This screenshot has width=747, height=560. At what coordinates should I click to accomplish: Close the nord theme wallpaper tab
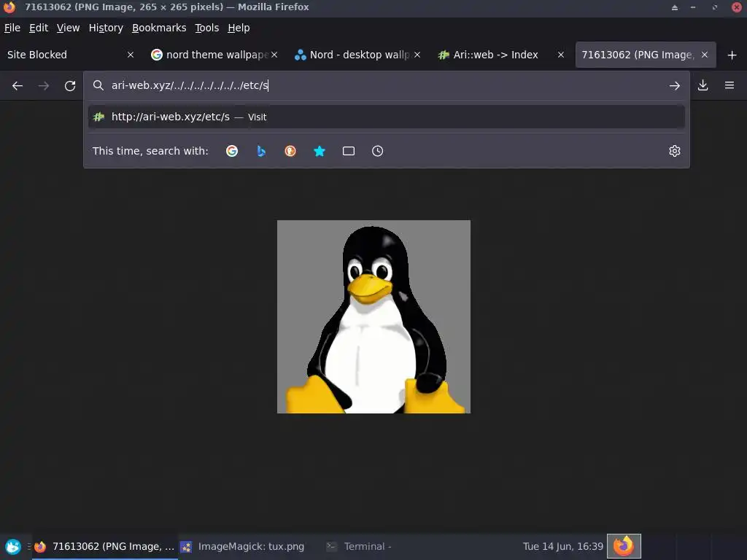click(274, 55)
